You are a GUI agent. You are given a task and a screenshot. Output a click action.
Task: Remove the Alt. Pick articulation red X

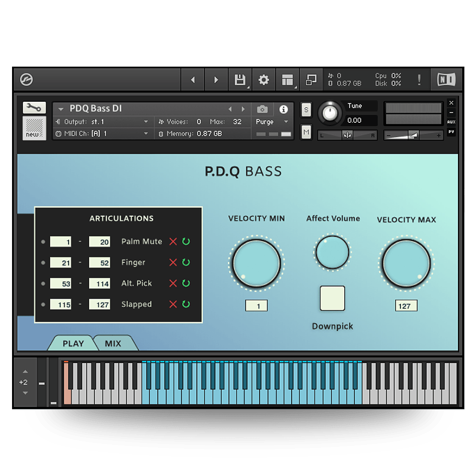[x=173, y=284]
